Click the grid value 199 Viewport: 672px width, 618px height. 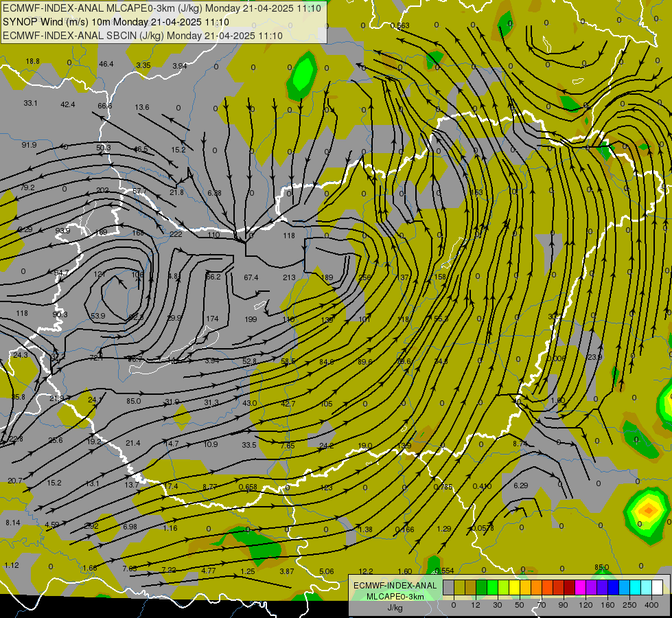251,319
